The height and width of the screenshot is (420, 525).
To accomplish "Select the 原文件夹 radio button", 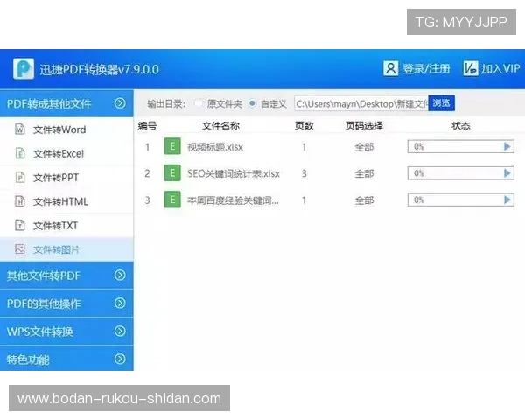I will (199, 103).
